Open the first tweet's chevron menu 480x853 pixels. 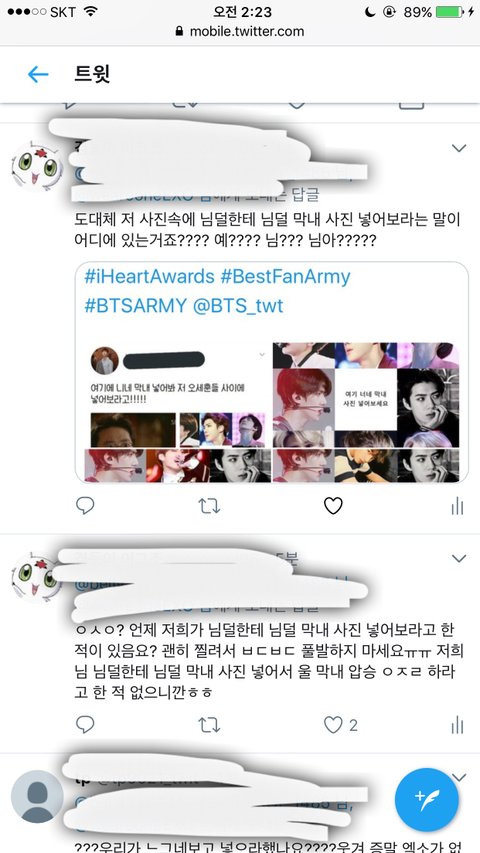tap(459, 148)
